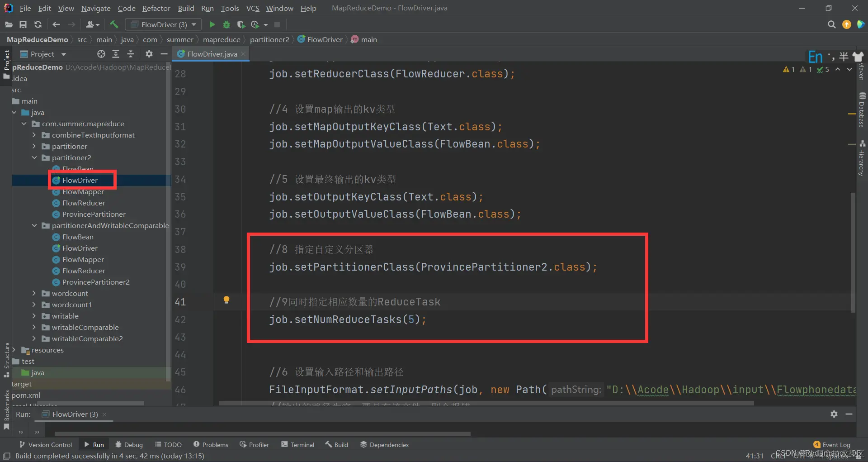Screen dimensions: 868x462
Task: Open the Hierarchy side panel
Action: pyautogui.click(x=862, y=158)
